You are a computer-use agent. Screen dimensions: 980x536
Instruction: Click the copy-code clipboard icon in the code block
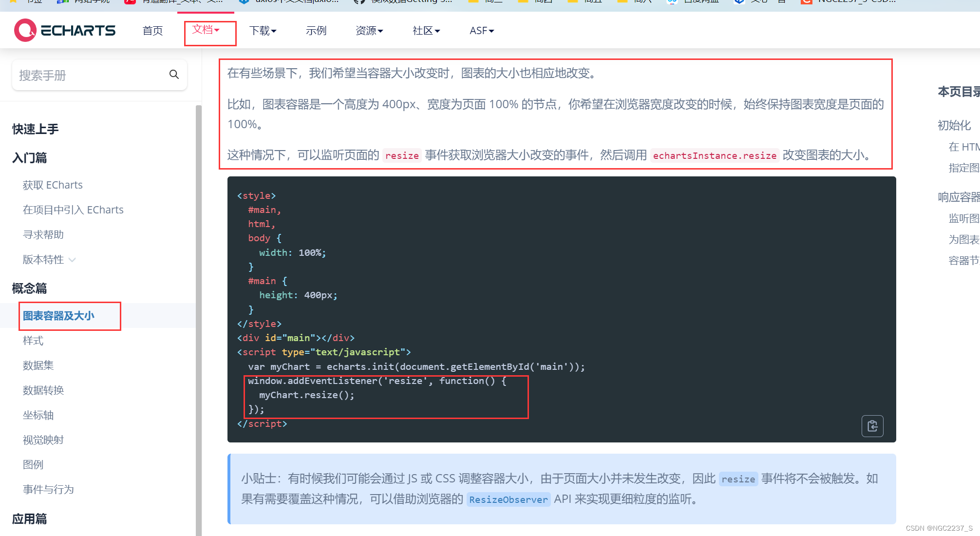click(x=872, y=426)
